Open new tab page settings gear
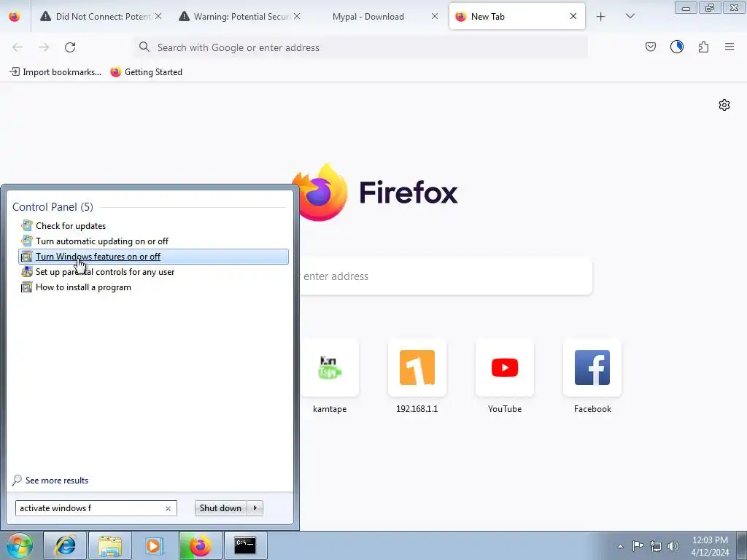Image resolution: width=747 pixels, height=560 pixels. click(724, 105)
